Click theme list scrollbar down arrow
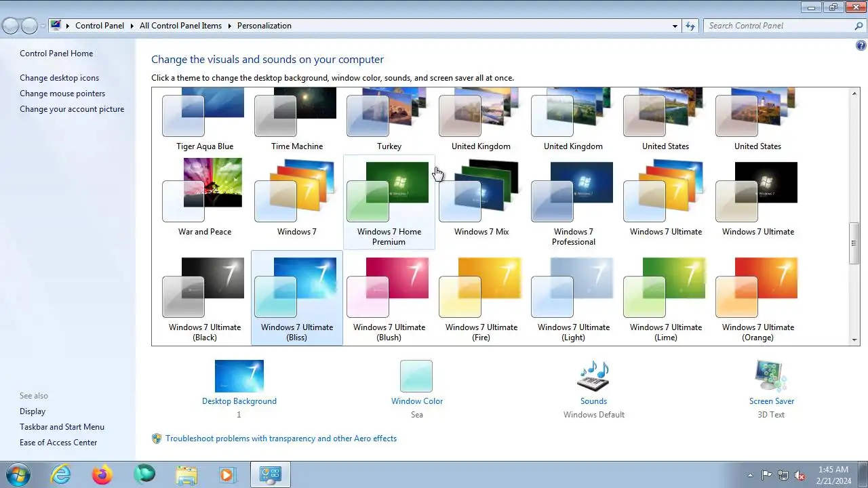The image size is (868, 488). click(x=854, y=340)
